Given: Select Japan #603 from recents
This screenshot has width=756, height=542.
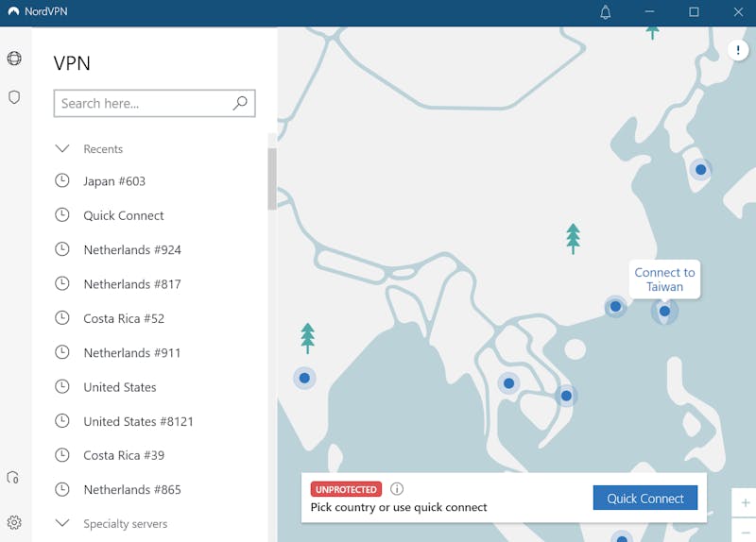Looking at the screenshot, I should (x=114, y=181).
